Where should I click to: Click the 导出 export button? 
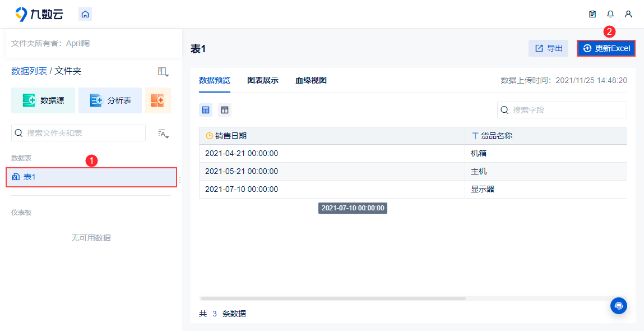click(x=548, y=48)
